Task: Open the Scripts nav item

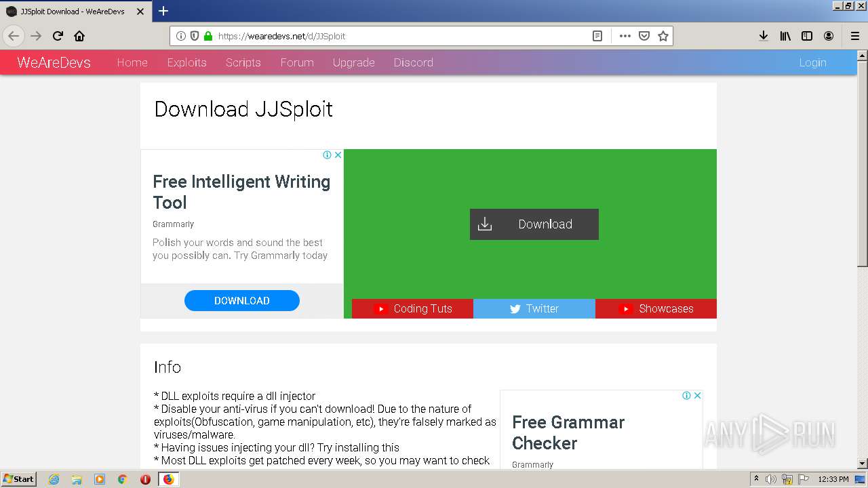Action: 243,62
